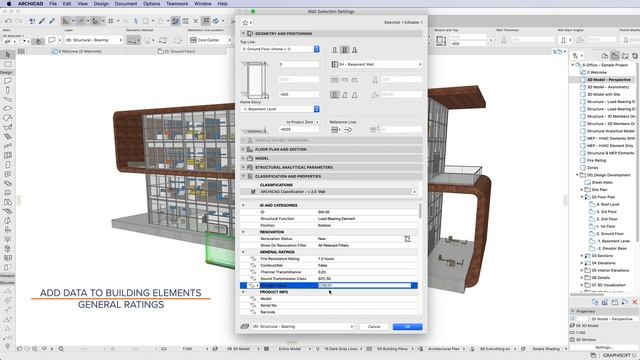640x360 pixels.
Task: Collapse the Classification and Properties panel
Action: click(243, 176)
